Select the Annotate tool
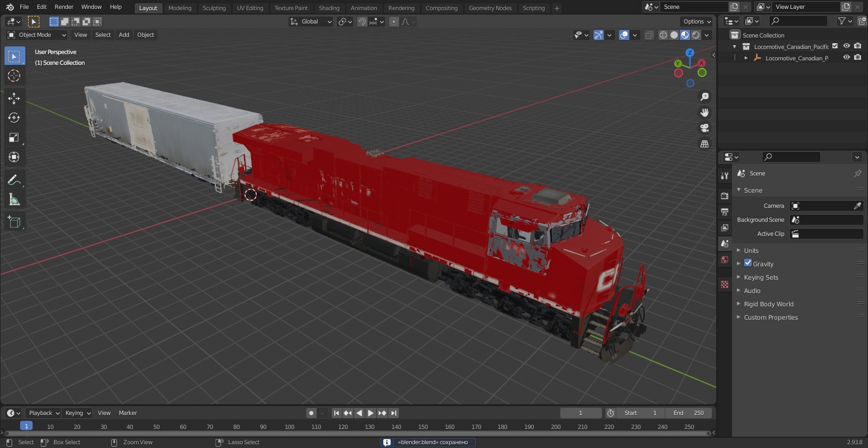 pyautogui.click(x=14, y=180)
